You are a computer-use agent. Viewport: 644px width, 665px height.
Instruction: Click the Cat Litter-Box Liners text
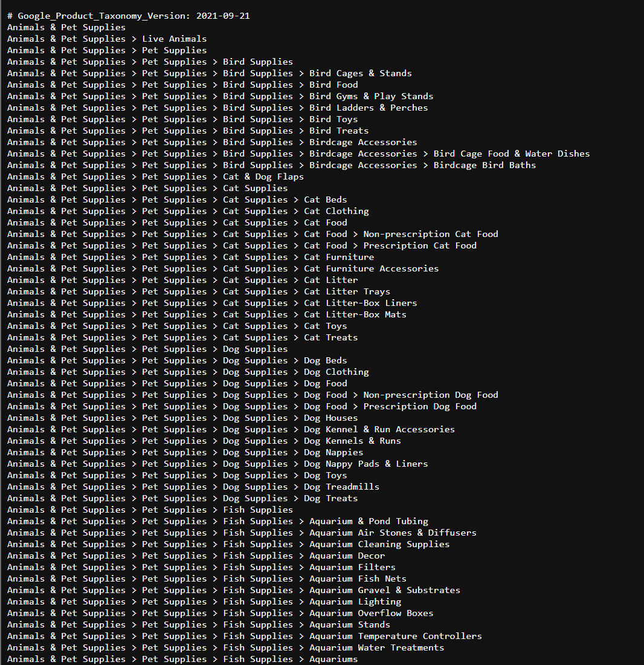point(361,303)
